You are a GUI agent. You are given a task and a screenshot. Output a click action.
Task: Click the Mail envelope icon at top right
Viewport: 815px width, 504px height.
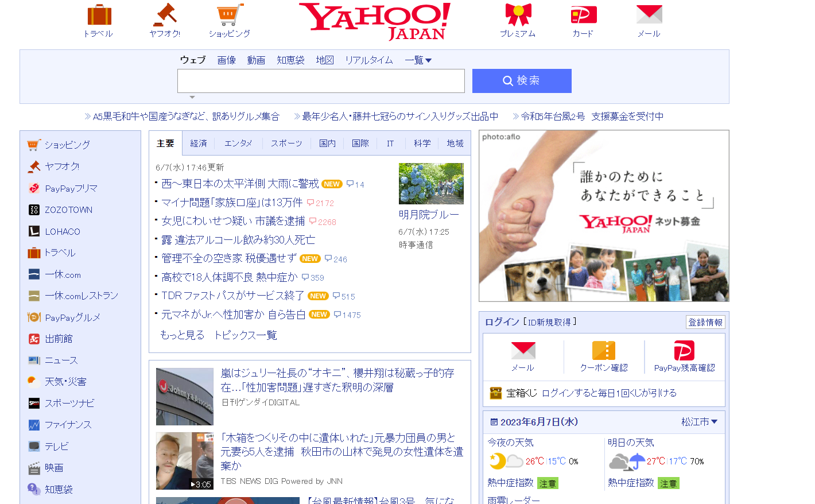(649, 14)
